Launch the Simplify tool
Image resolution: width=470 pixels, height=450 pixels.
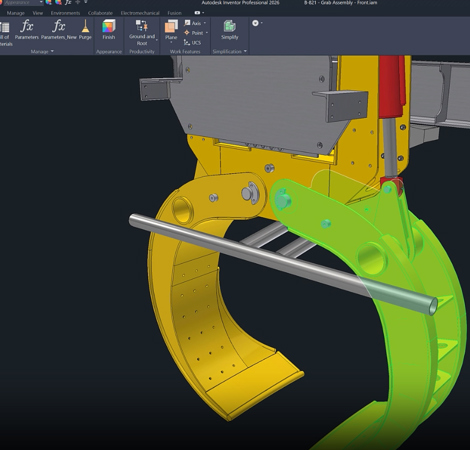pos(230,30)
